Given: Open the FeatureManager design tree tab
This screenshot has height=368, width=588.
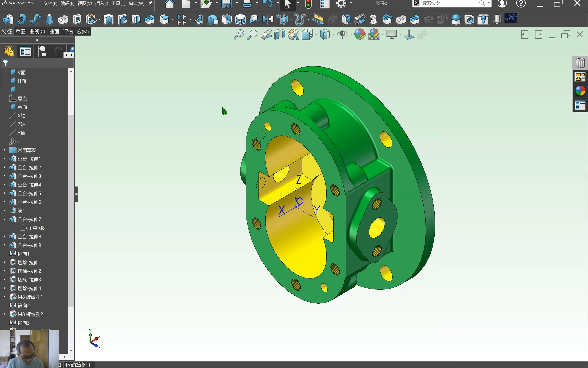Looking at the screenshot, I should pyautogui.click(x=9, y=51).
